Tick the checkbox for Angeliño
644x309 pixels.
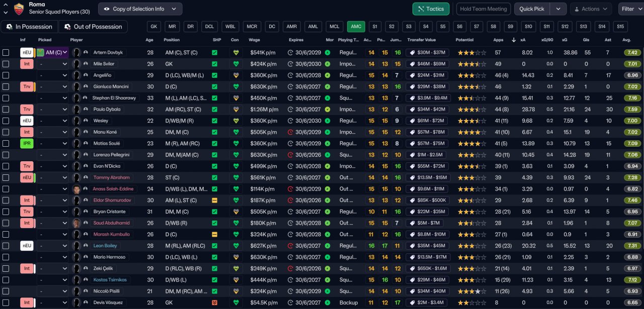tap(6, 75)
